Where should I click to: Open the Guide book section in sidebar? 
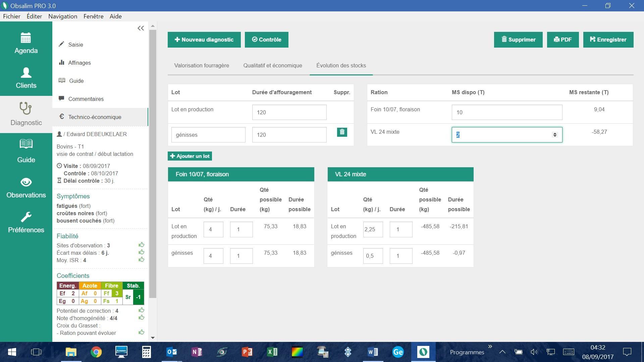tap(26, 151)
